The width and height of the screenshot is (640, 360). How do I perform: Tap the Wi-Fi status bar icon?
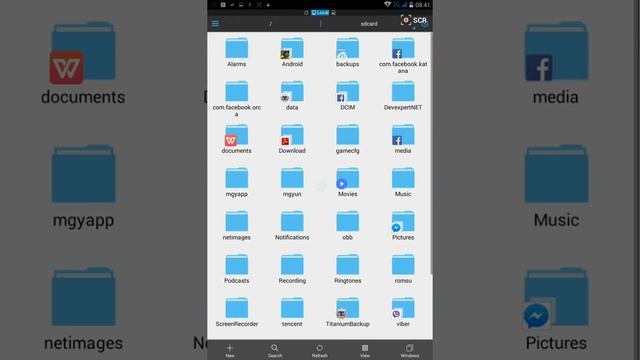click(387, 4)
